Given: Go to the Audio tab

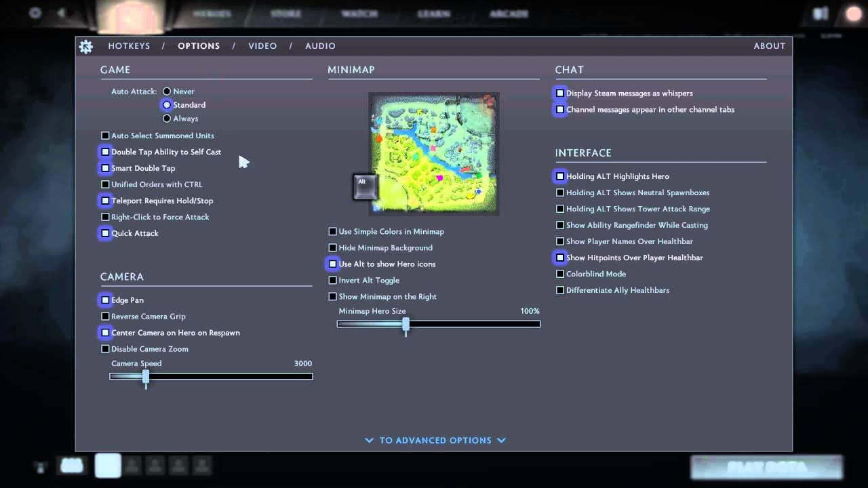Looking at the screenshot, I should (x=320, y=46).
